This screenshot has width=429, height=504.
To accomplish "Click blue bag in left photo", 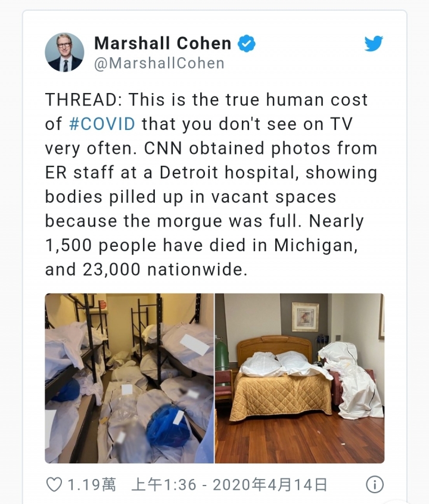I will (x=169, y=426).
